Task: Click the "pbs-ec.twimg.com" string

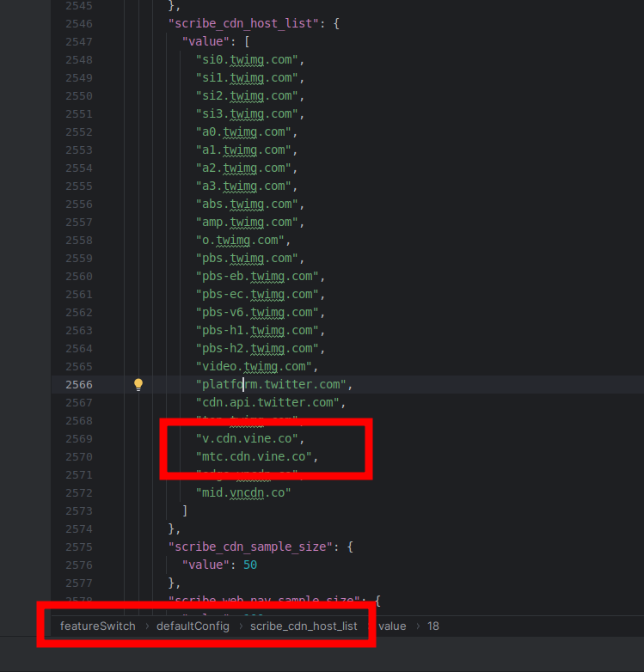Action: click(257, 295)
